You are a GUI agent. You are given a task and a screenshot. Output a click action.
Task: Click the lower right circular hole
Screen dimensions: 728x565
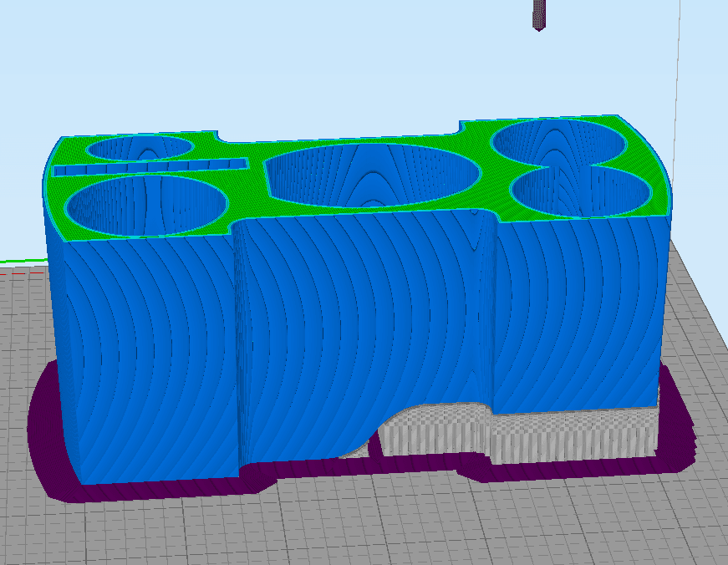pos(580,191)
